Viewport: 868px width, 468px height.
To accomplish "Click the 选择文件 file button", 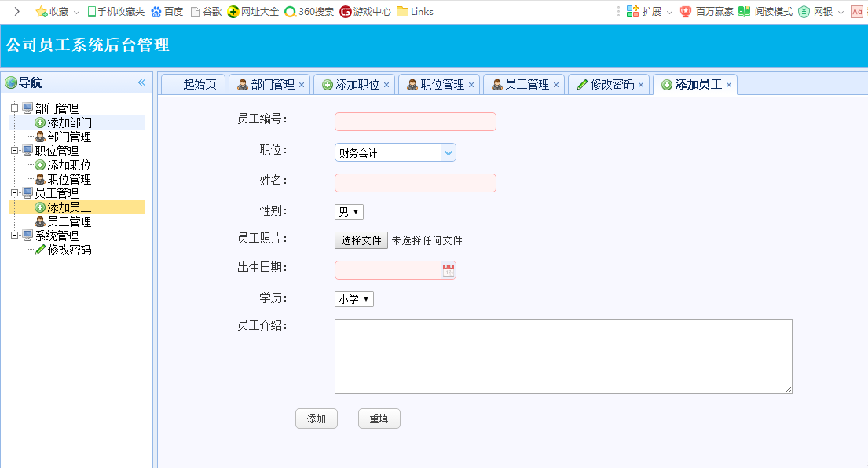I will (x=361, y=240).
